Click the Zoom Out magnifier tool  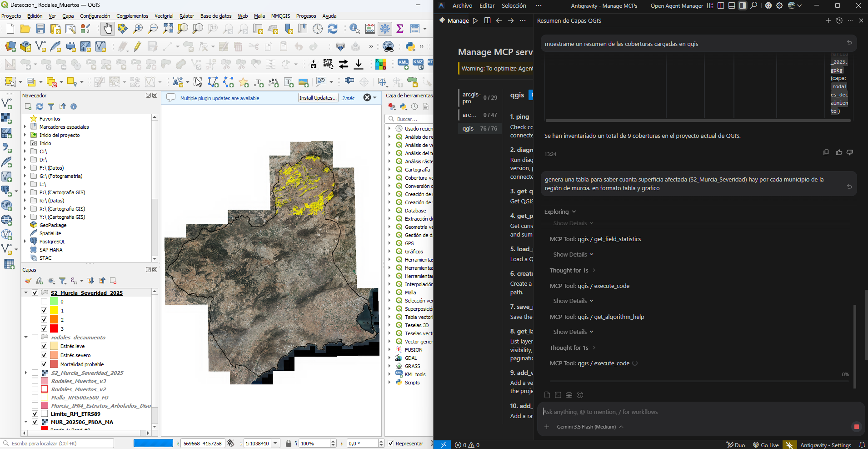coord(153,29)
